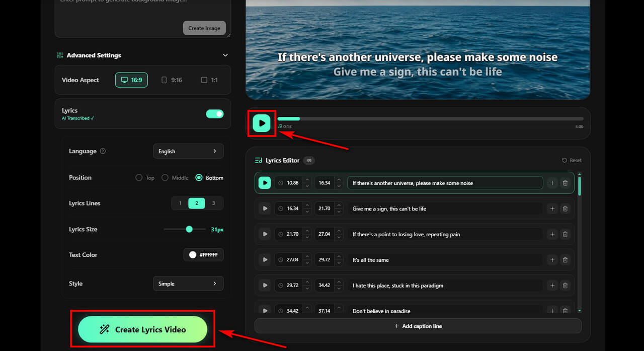Click Add caption line

tap(418, 326)
